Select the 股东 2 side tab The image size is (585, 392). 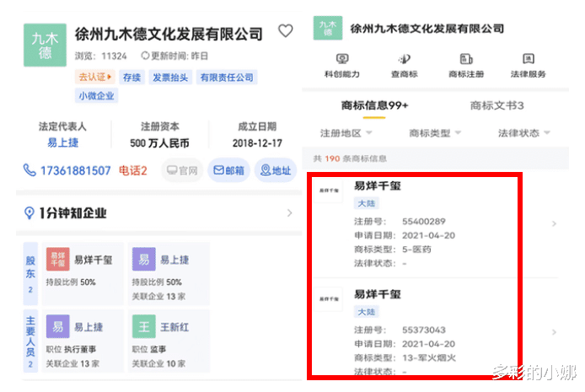click(30, 274)
